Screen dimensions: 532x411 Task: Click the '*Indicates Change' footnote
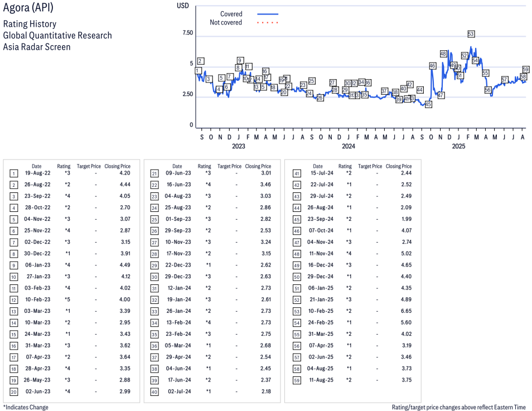(26, 407)
